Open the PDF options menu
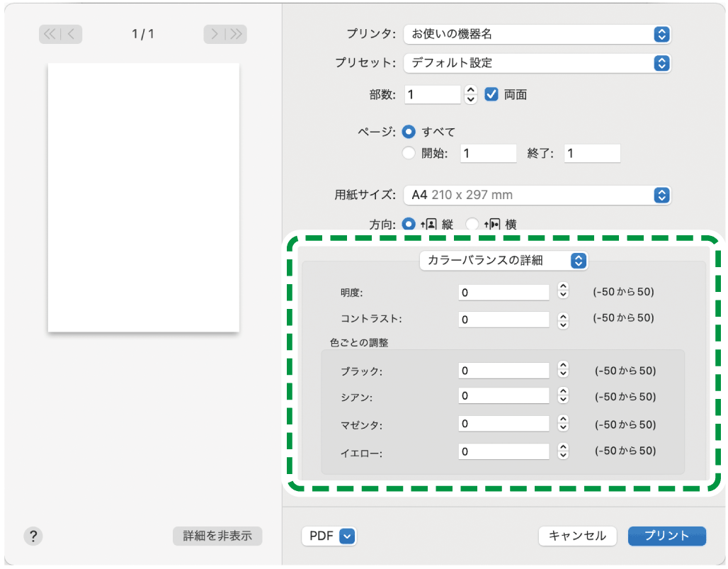 coord(329,536)
